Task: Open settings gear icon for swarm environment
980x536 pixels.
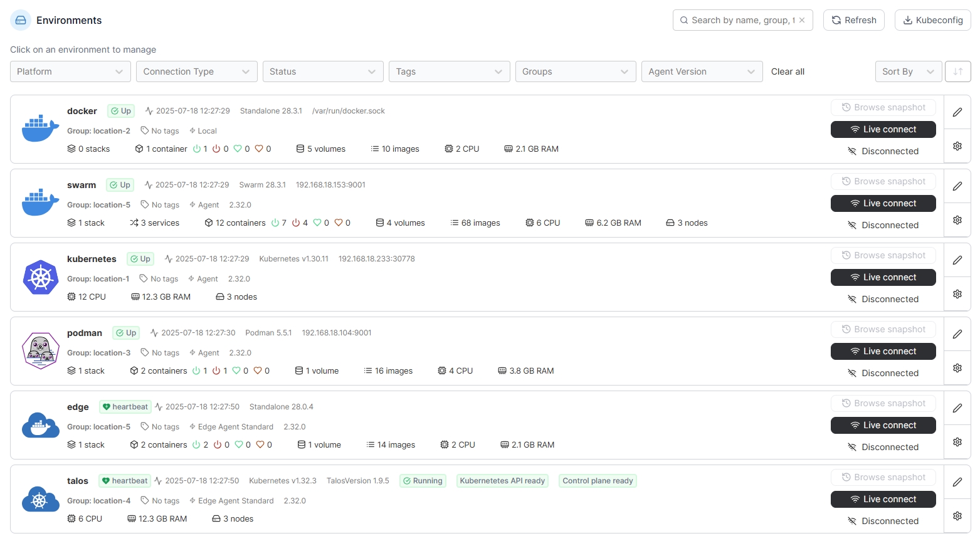Action: point(957,220)
